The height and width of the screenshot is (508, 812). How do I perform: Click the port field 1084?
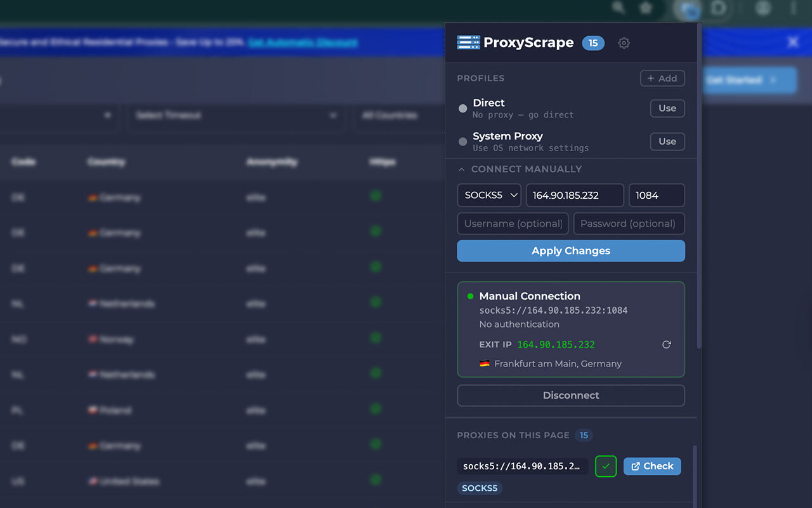pyautogui.click(x=657, y=196)
